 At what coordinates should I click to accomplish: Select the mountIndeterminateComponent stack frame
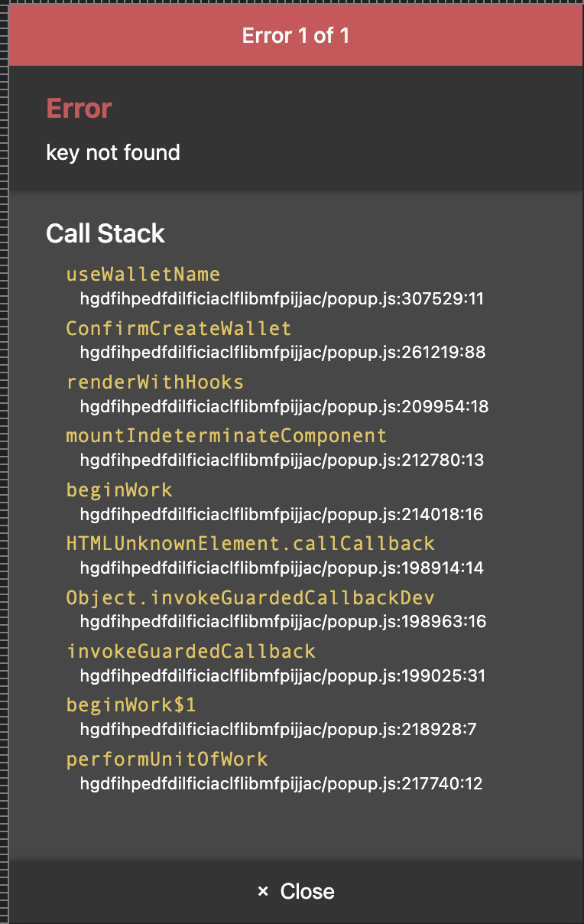[x=226, y=435]
